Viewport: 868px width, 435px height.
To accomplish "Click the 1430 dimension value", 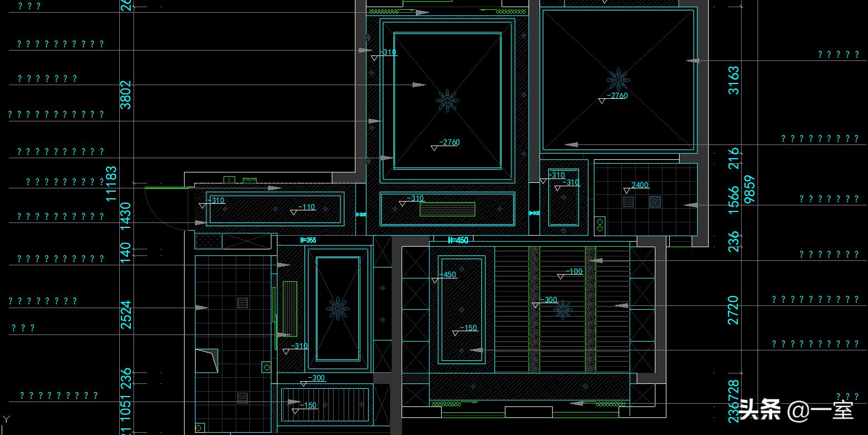I will coord(126,216).
